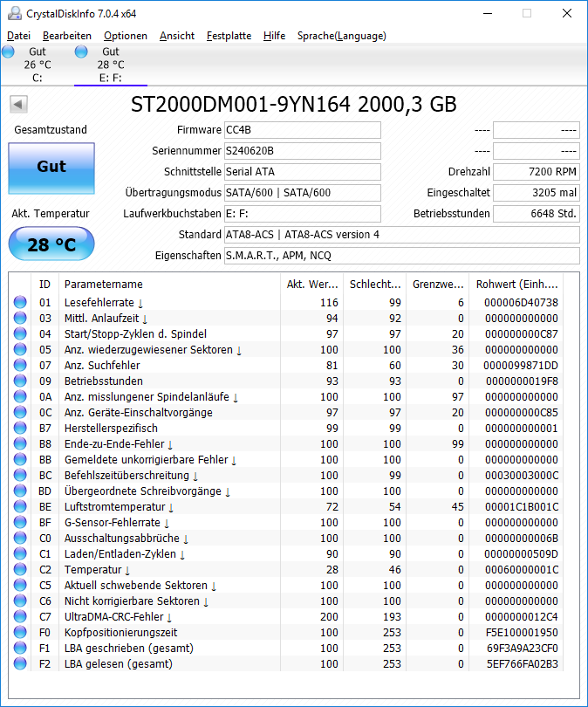Click status orb for Laden/Entladen-Zyklen row
The width and height of the screenshot is (588, 707).
coord(20,553)
